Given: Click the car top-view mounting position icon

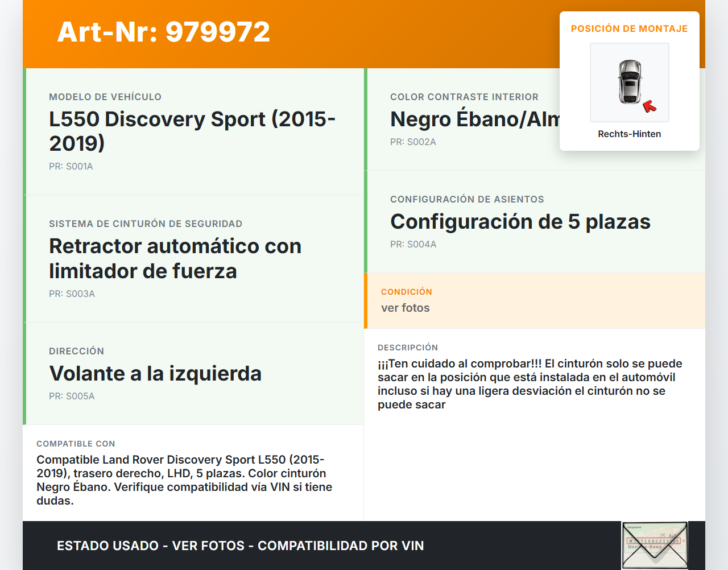Looking at the screenshot, I should pos(629,81).
